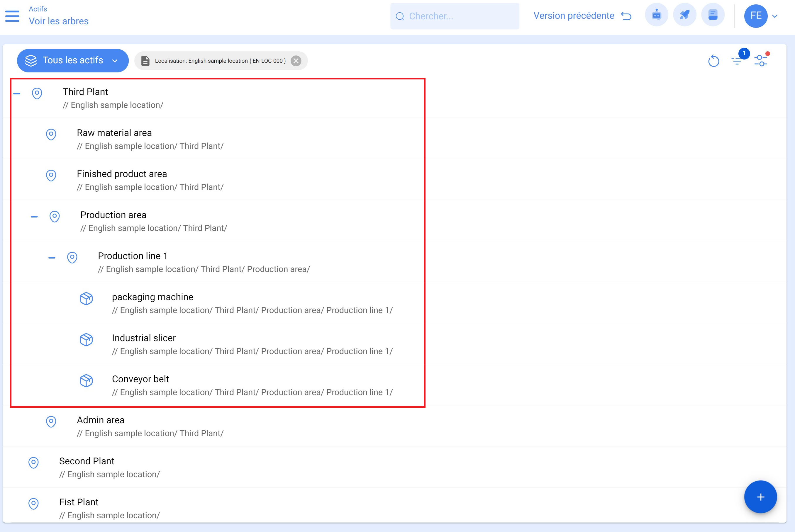Remove the Localisation filter chip

click(x=296, y=61)
